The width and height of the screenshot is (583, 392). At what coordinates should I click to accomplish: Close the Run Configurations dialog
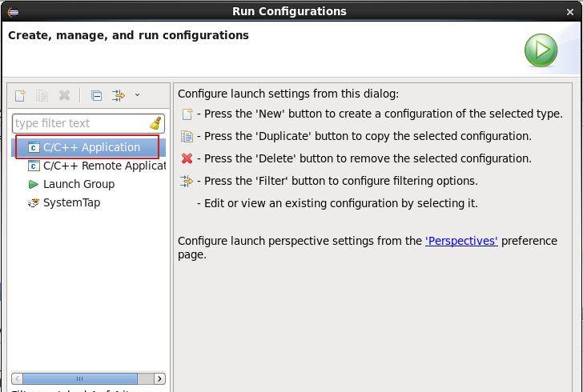[x=570, y=11]
